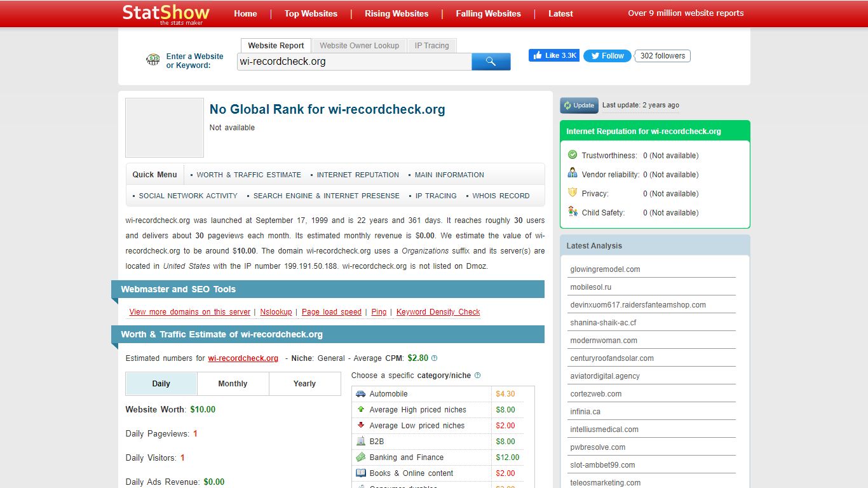Open the 302 followers count
The height and width of the screenshot is (488, 868).
coord(663,56)
